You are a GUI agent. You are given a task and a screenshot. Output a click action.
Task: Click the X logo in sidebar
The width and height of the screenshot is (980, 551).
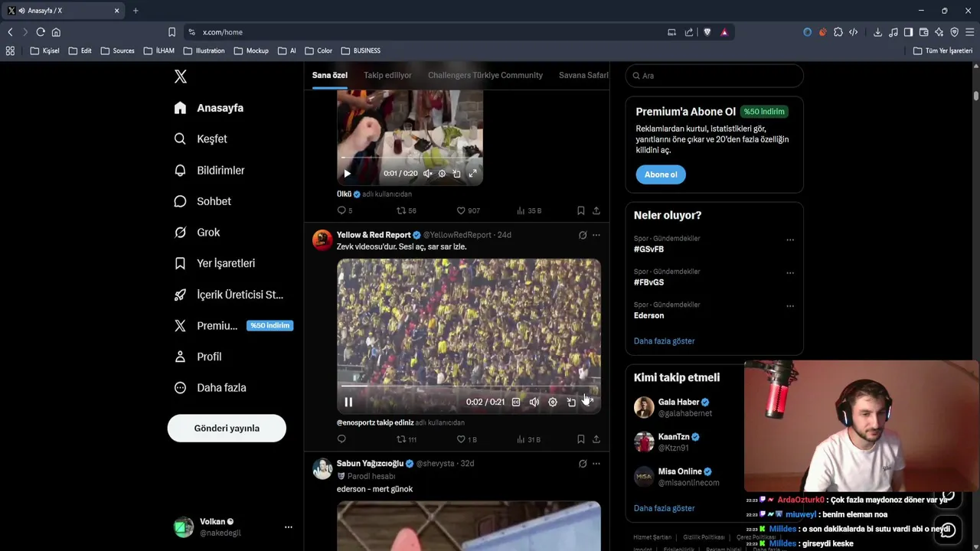pyautogui.click(x=181, y=77)
